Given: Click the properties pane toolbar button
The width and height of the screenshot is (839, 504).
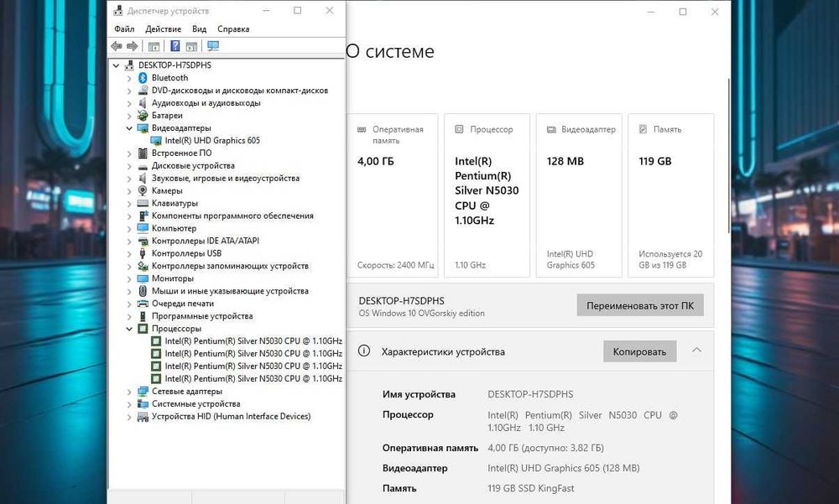Looking at the screenshot, I should pos(154,47).
